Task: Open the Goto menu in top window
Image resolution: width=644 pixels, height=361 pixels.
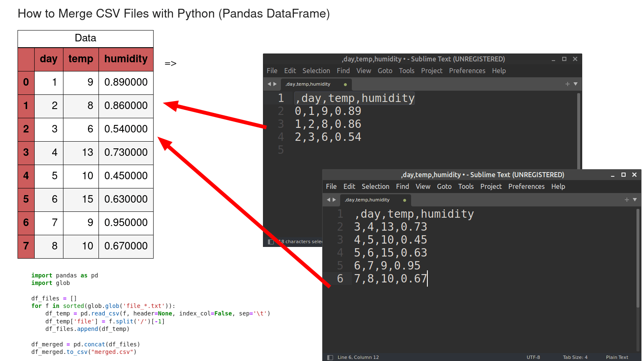Action: pyautogui.click(x=385, y=71)
